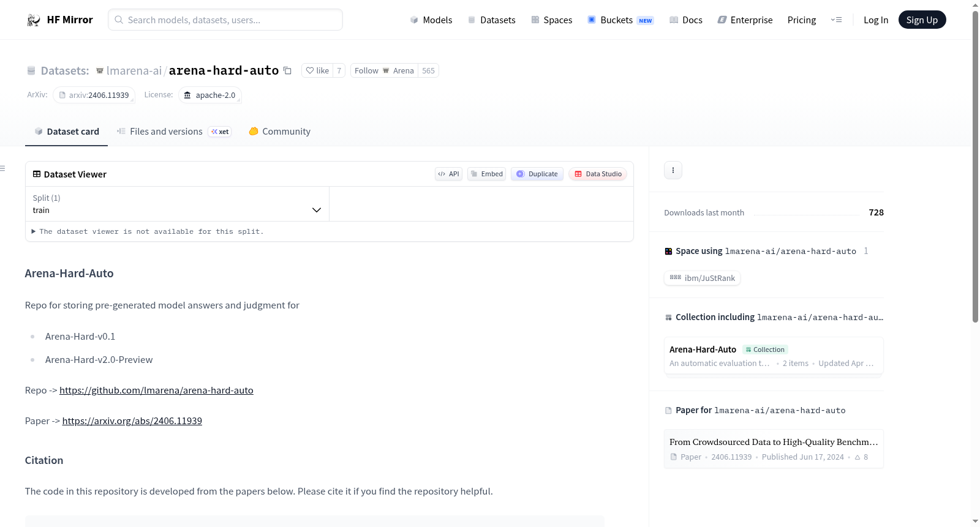Viewport: 980px width, 527px height.
Task: Click the HF Mirror logo icon
Action: click(x=34, y=20)
